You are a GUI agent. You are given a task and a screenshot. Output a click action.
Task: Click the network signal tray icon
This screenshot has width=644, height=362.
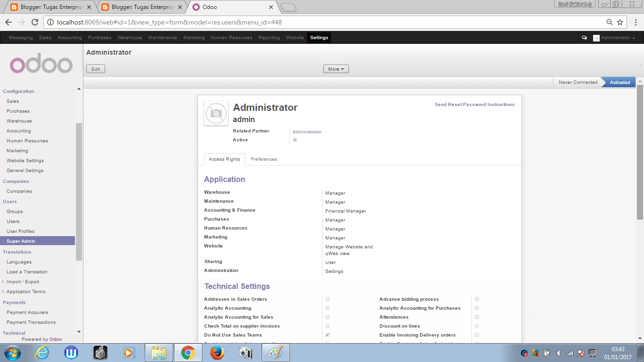(x=570, y=353)
